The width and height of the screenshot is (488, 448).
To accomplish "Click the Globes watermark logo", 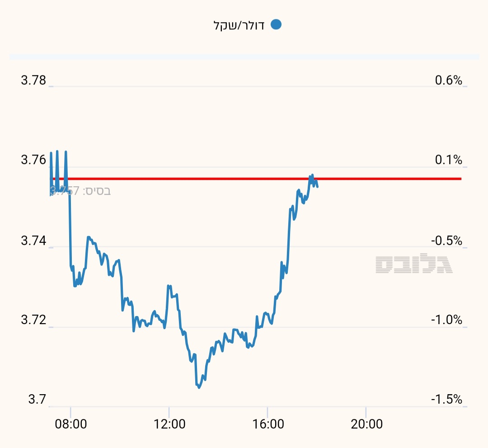I will [x=413, y=264].
